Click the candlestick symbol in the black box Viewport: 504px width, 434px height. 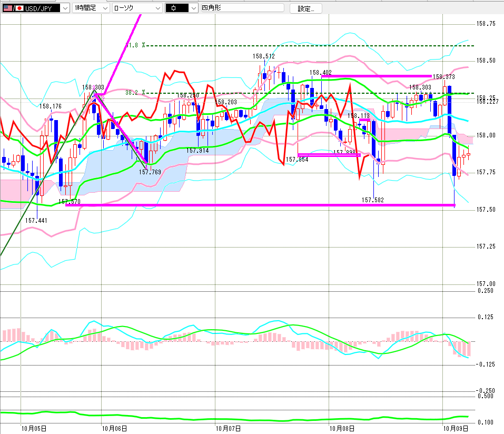pyautogui.click(x=174, y=8)
